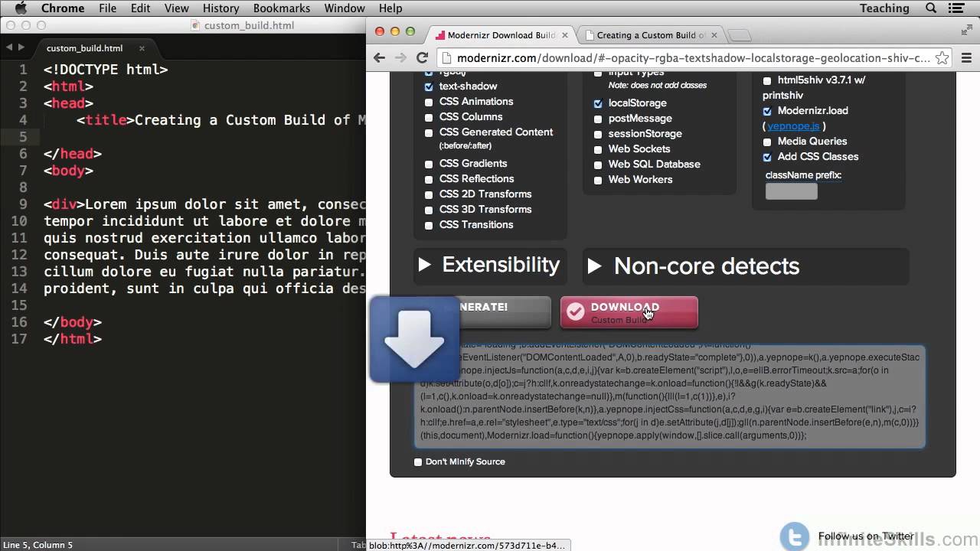Open the notification list icon in menu bar

[958, 8]
